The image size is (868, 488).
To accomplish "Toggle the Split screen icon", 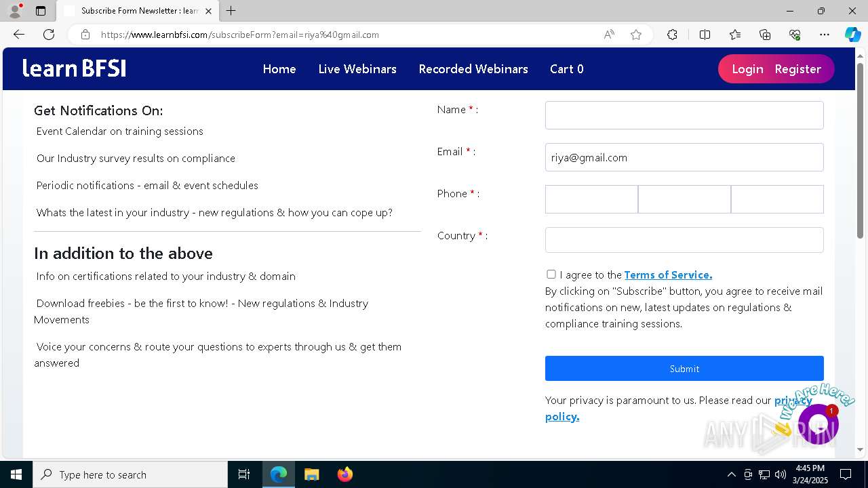I will pos(705,35).
